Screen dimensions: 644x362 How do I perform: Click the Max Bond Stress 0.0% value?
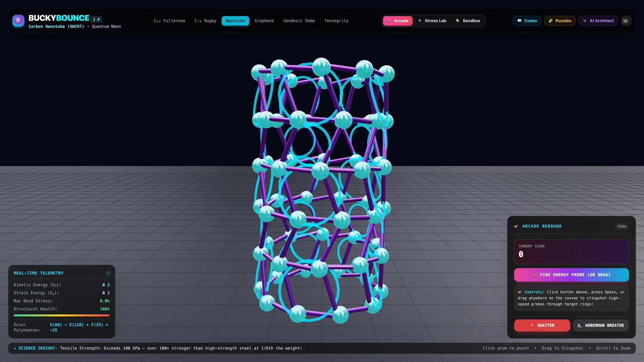[105, 301]
